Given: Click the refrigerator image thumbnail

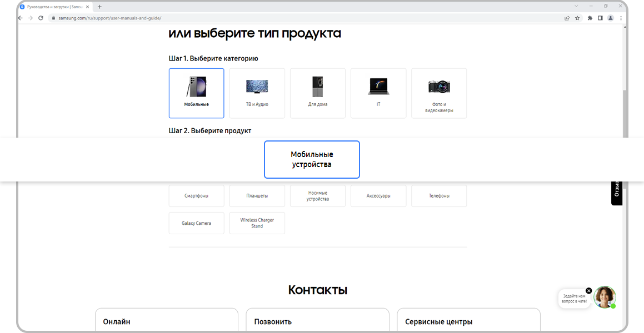Looking at the screenshot, I should tap(317, 87).
